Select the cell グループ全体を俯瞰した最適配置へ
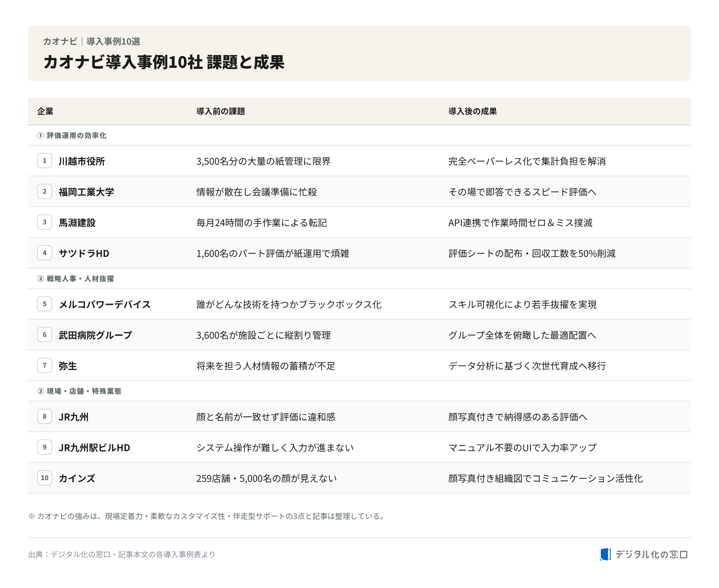719x588 pixels. (522, 335)
